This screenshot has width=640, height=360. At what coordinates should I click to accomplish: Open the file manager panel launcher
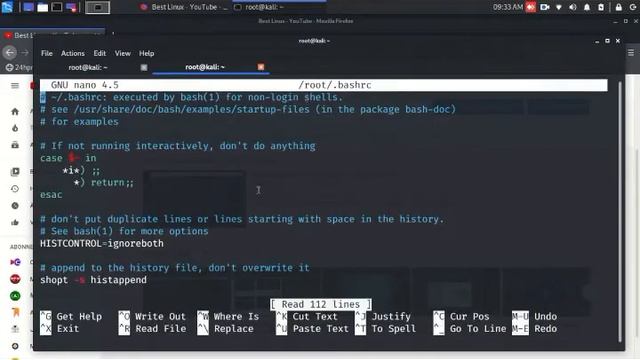[x=42, y=7]
